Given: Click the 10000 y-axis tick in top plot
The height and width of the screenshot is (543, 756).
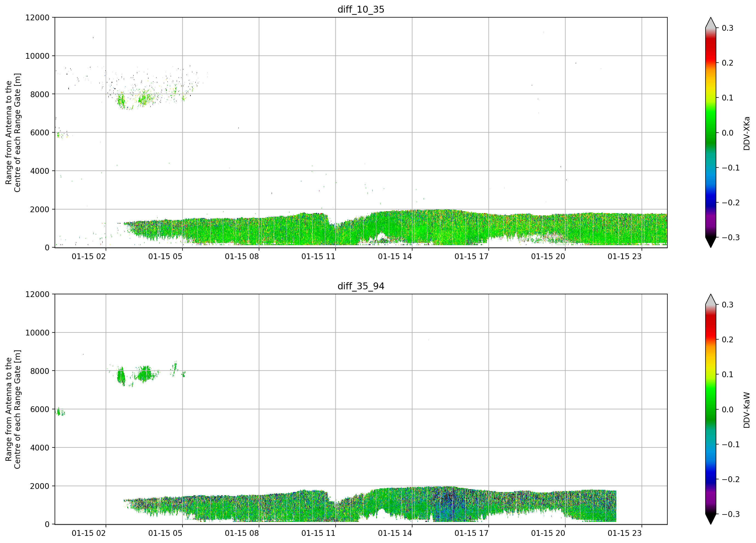Looking at the screenshot, I should pyautogui.click(x=37, y=56).
